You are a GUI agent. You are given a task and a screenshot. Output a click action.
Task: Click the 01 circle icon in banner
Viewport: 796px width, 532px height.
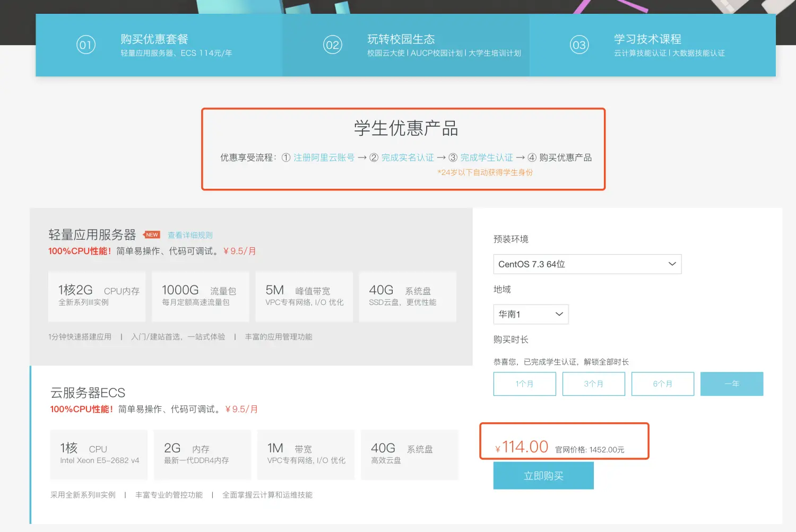pyautogui.click(x=86, y=45)
